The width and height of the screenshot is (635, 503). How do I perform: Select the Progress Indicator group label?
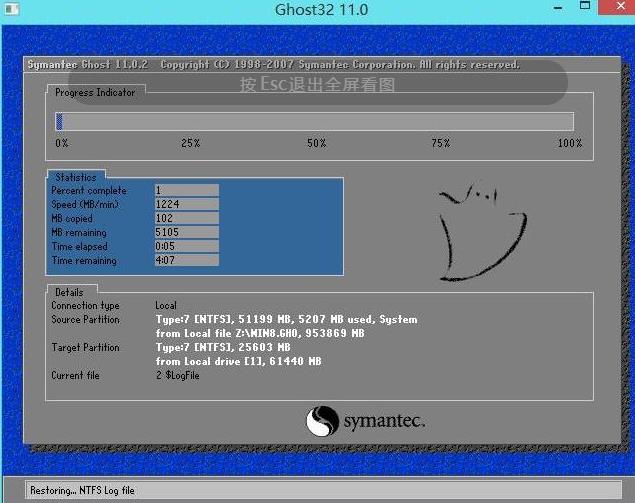tap(95, 92)
